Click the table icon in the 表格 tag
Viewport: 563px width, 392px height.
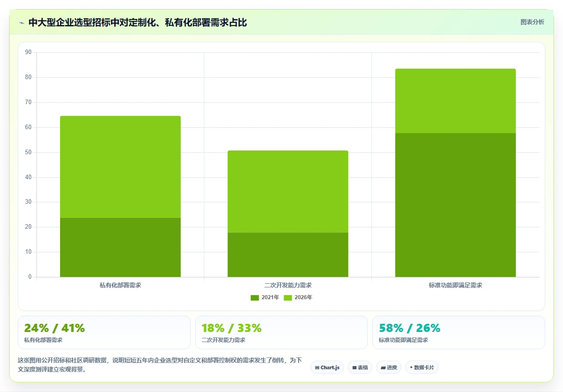pos(355,367)
